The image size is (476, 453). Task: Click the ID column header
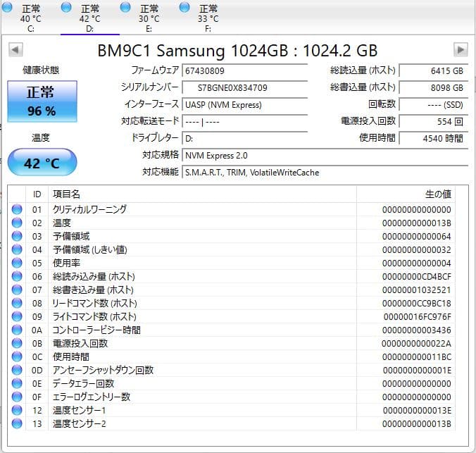click(x=37, y=194)
